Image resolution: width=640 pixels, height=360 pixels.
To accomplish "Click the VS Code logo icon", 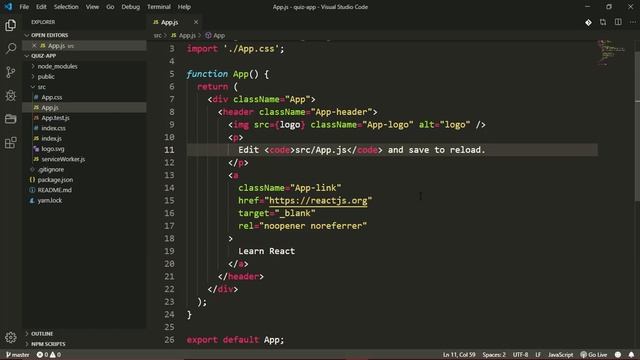I will pos(8,7).
